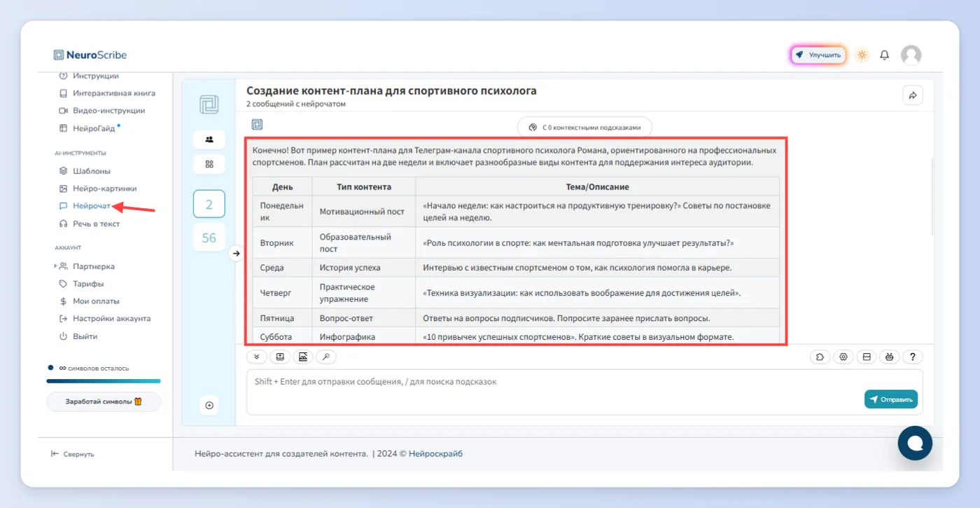Click the split layout icon
Viewport: 980px width, 508px height.
pos(867,357)
